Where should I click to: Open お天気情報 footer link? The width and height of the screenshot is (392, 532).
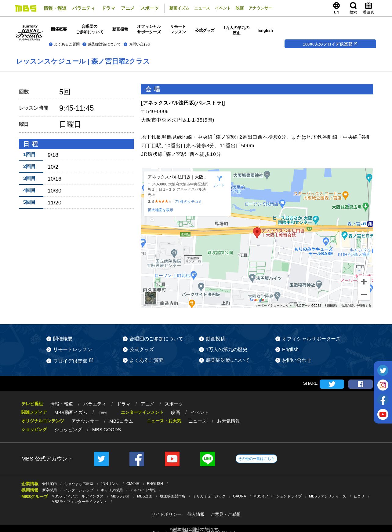click(228, 421)
